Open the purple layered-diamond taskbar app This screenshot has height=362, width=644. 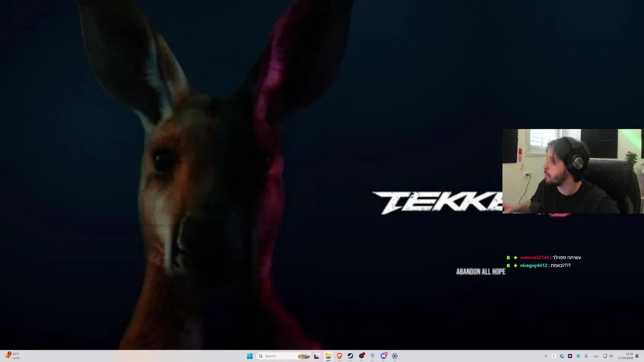[x=372, y=356]
